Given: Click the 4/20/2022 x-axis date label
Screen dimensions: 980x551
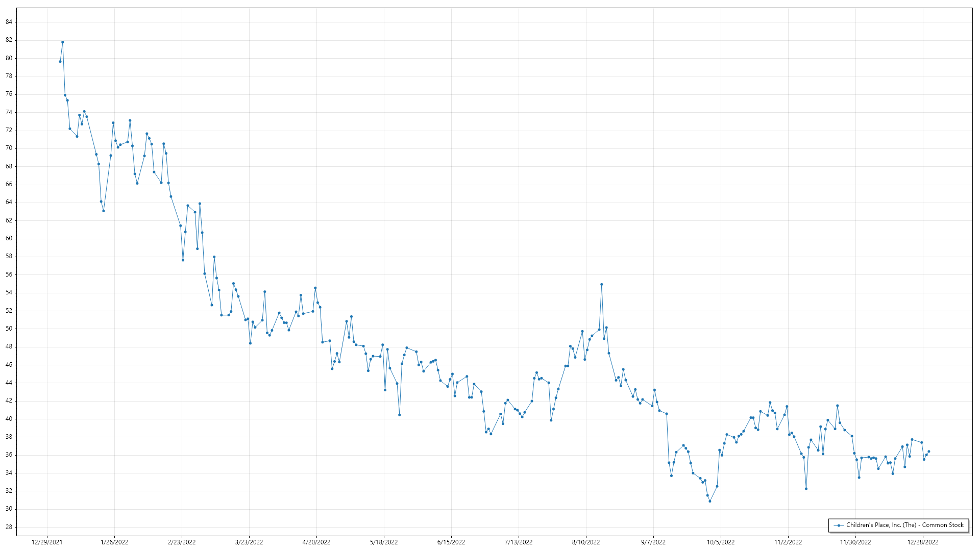Looking at the screenshot, I should [316, 542].
